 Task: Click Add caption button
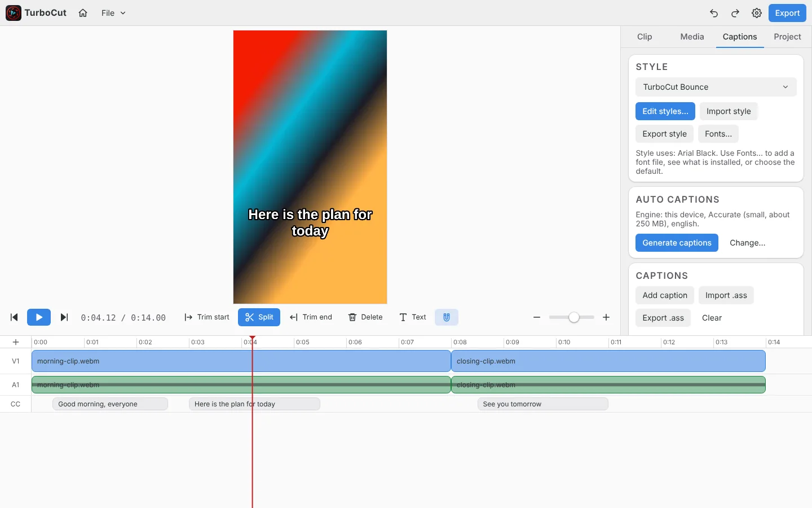coord(665,295)
